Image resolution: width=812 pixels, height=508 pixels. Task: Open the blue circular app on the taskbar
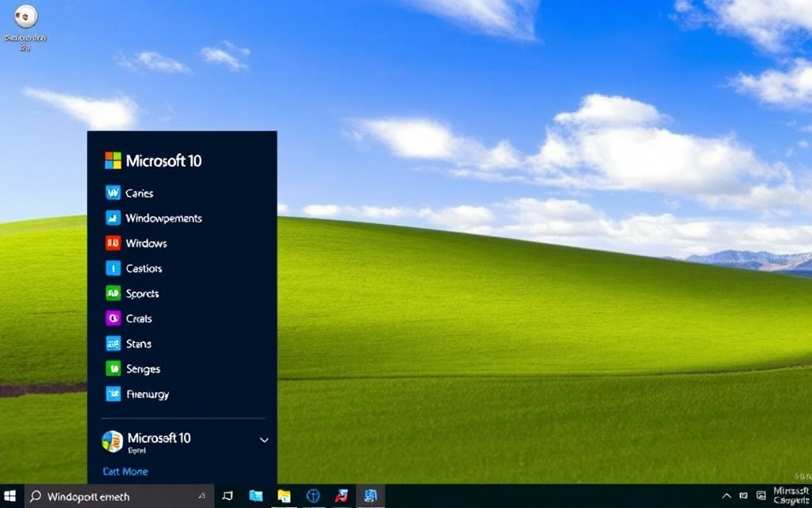tap(312, 496)
